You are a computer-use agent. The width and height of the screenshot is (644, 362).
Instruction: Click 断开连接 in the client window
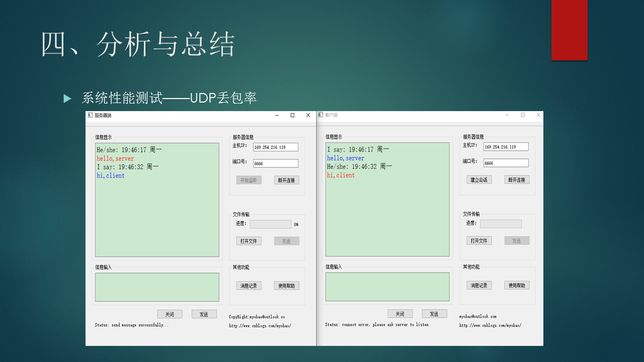click(x=517, y=179)
